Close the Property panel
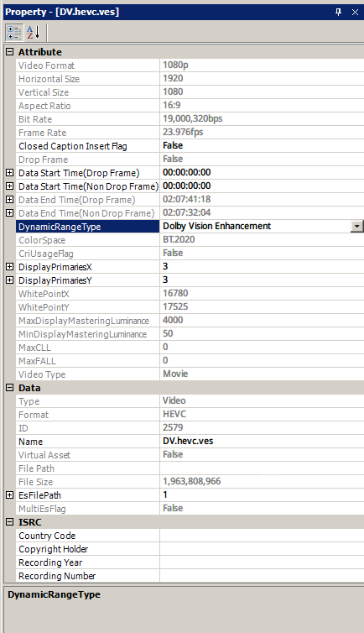The width and height of the screenshot is (364, 633). pos(355,12)
